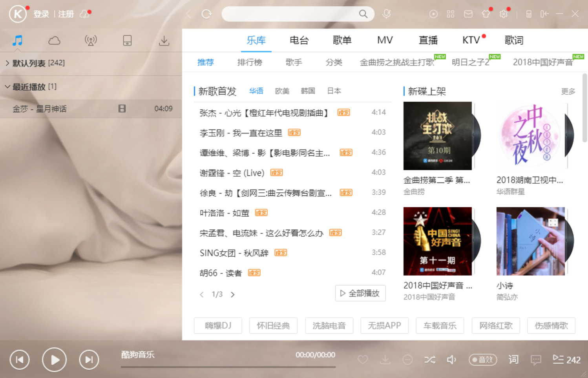The image size is (588, 378).
Task: Refresh the page with the reload icon
Action: click(206, 14)
